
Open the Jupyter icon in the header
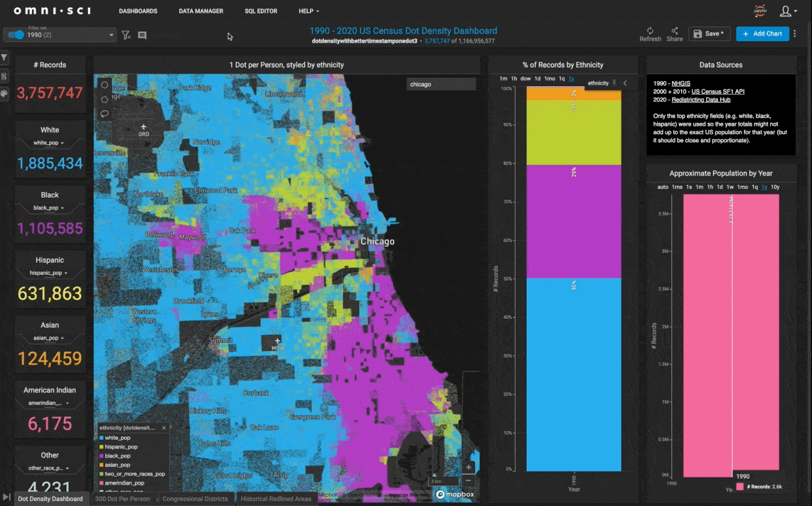click(x=759, y=11)
